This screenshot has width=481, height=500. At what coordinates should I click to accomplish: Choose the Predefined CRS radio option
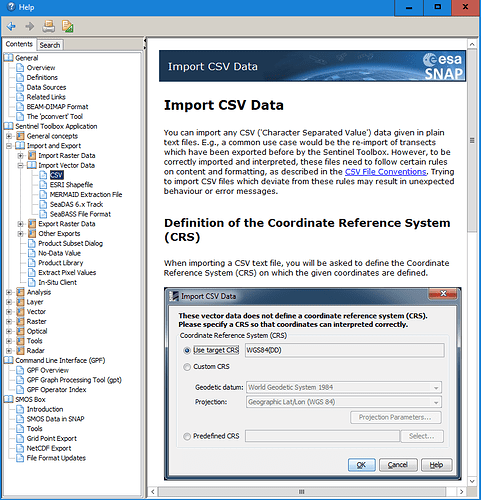(187, 436)
